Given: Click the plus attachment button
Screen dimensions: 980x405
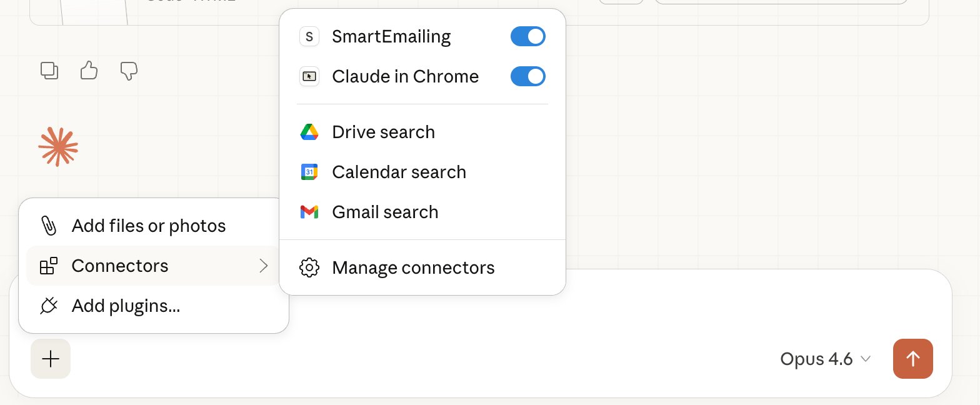Looking at the screenshot, I should point(51,359).
